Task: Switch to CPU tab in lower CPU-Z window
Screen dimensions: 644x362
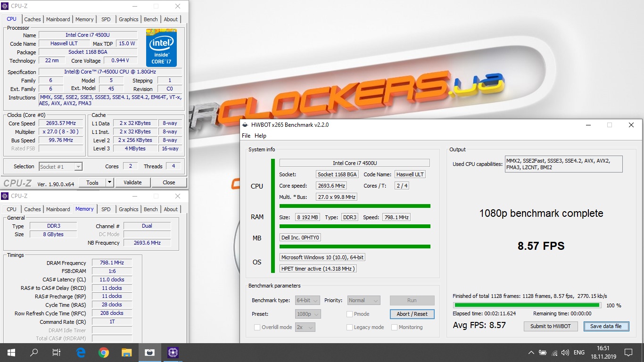Action: (12, 209)
